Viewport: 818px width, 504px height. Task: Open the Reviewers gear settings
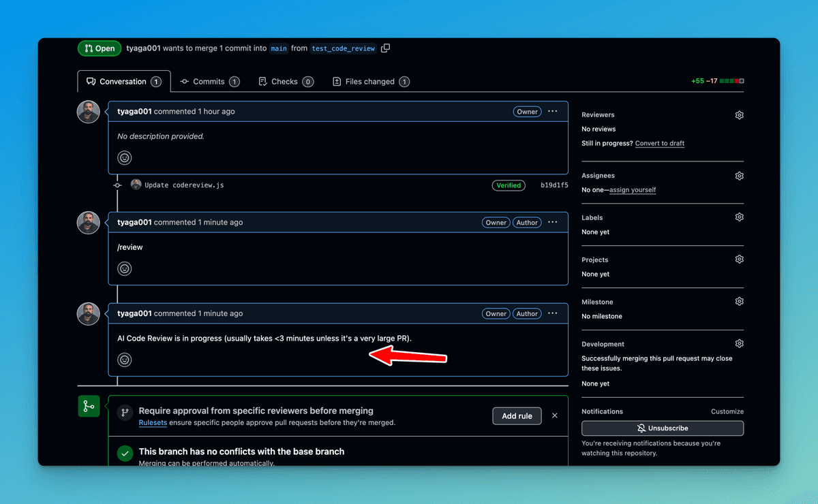click(739, 115)
